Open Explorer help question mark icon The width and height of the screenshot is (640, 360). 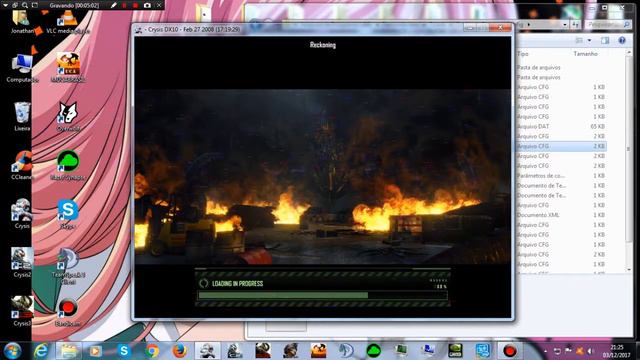622,40
